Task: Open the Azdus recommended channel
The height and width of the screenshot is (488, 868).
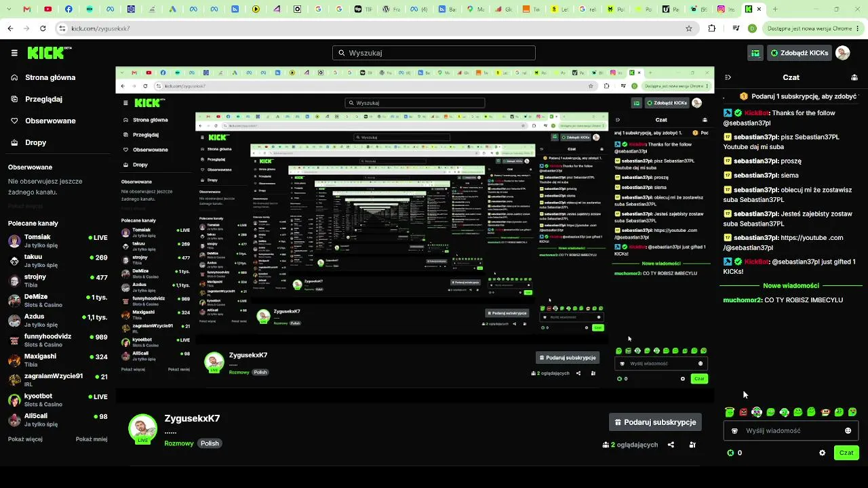Action: click(58, 320)
